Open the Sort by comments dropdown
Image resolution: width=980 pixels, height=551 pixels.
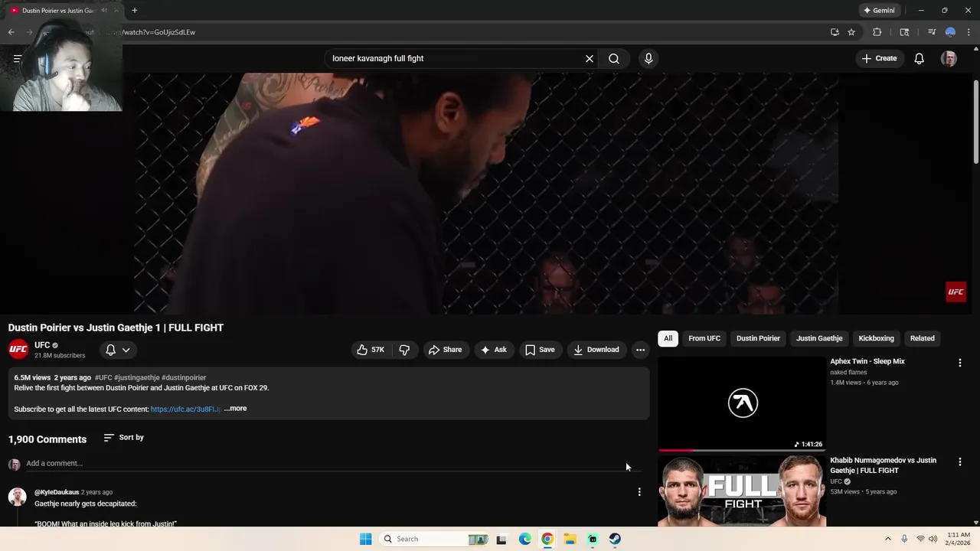pyautogui.click(x=124, y=438)
